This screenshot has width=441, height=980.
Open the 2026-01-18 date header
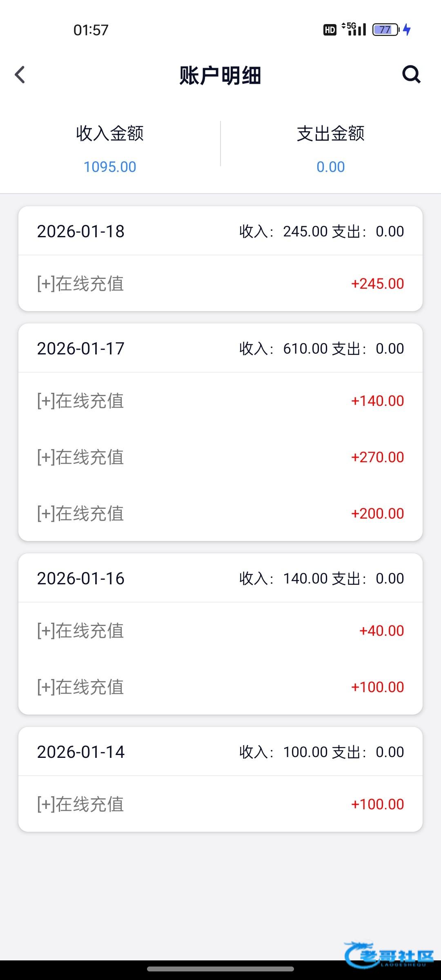(x=81, y=232)
